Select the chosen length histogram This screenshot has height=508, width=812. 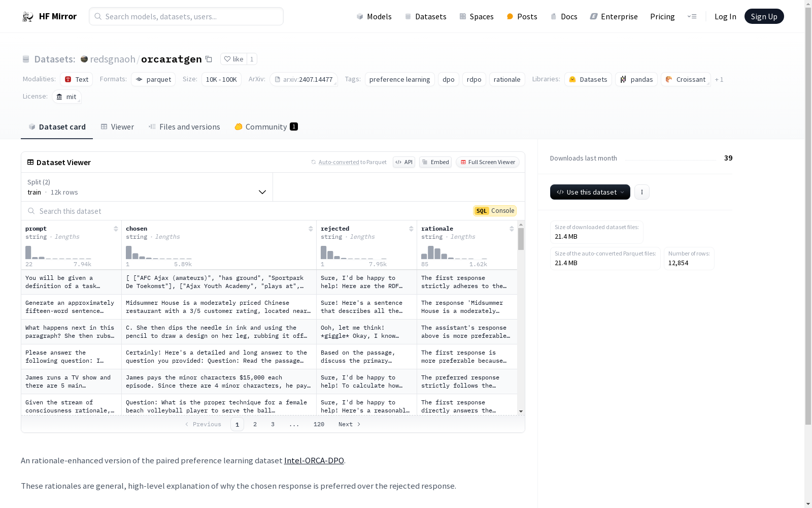point(159,253)
